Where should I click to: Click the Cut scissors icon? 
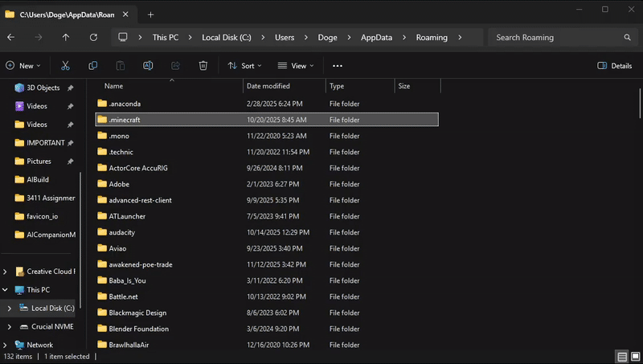click(65, 66)
